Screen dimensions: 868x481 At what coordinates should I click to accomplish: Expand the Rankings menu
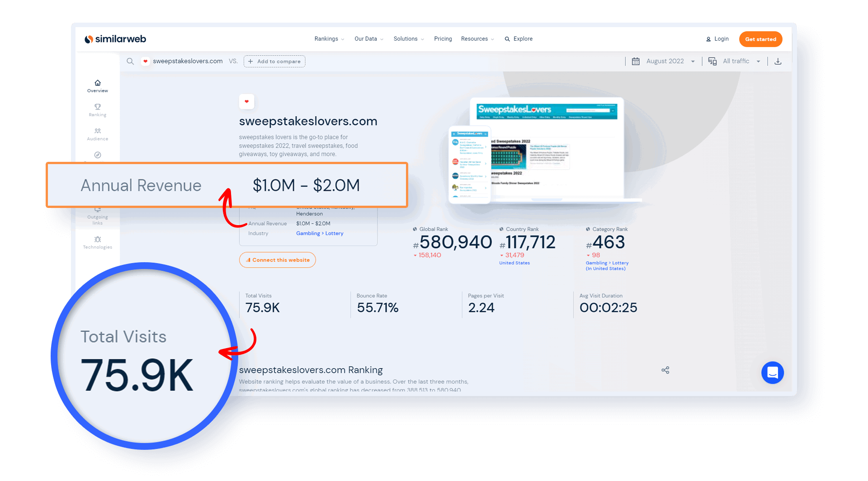(329, 39)
